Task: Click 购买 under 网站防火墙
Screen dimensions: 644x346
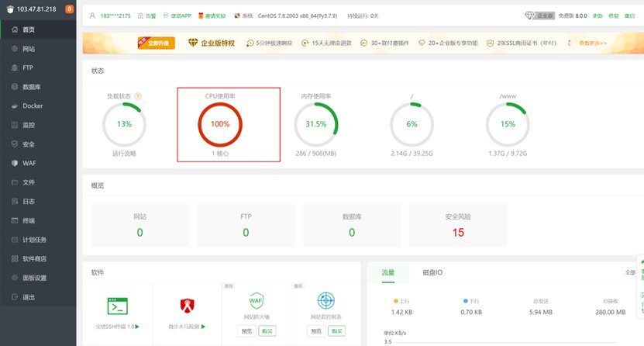Action: click(x=267, y=331)
